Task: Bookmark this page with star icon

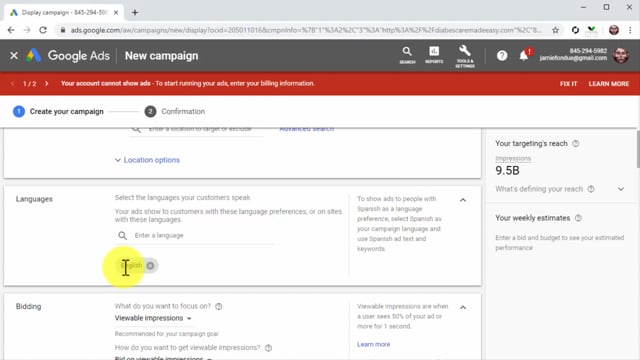Action: (555, 30)
